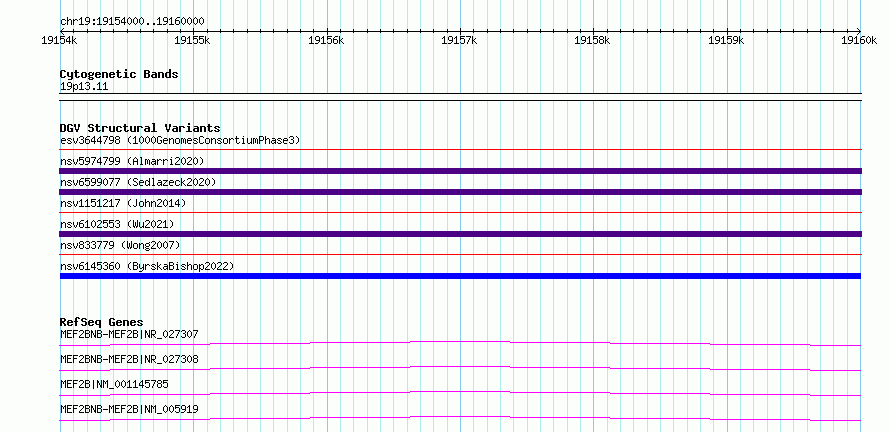The image size is (890, 432).
Task: Click the RefSeq Genes track title
Action: [x=102, y=322]
